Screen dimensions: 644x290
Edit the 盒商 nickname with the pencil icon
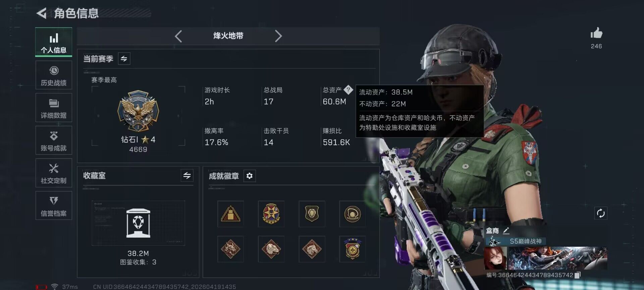click(x=506, y=231)
